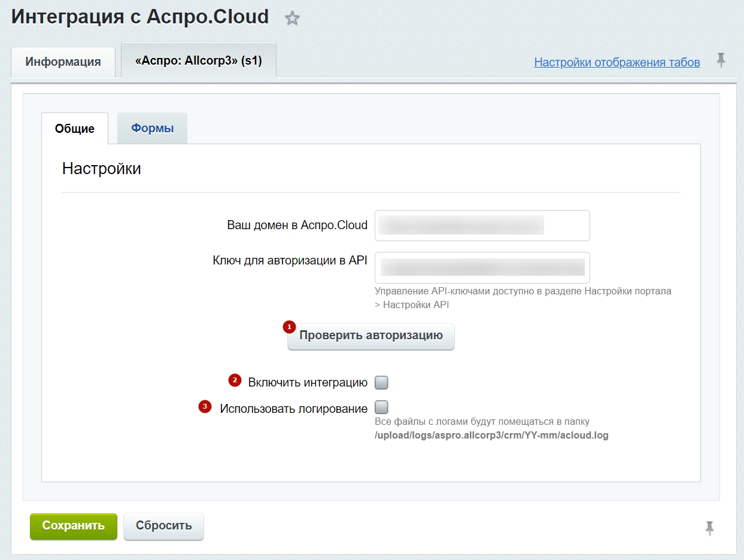Click the Ключ для авторизации в API field
Screen dimensions: 744x560
[482, 267]
